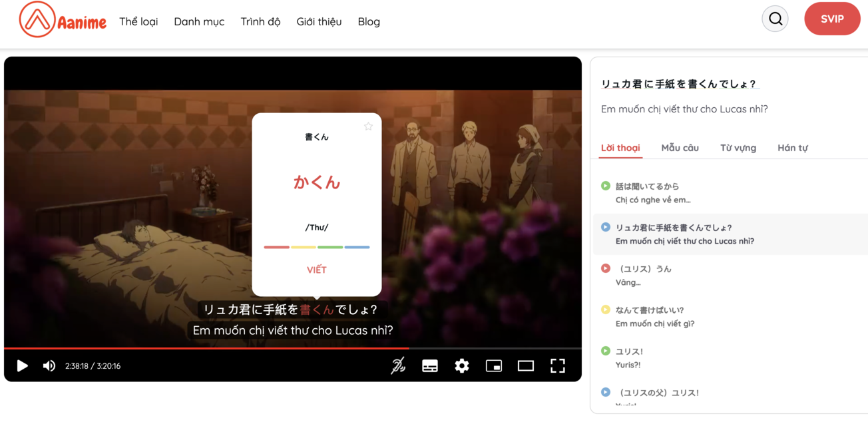Open the Blog page

coord(369,21)
